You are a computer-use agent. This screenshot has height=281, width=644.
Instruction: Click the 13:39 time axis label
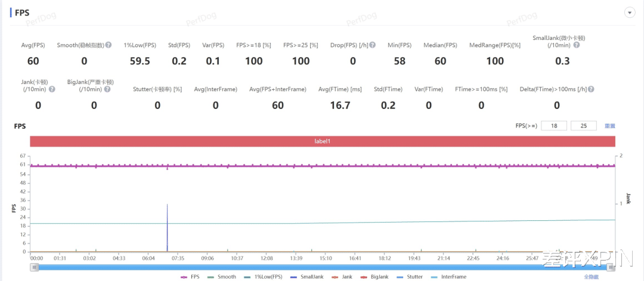pyautogui.click(x=296, y=258)
